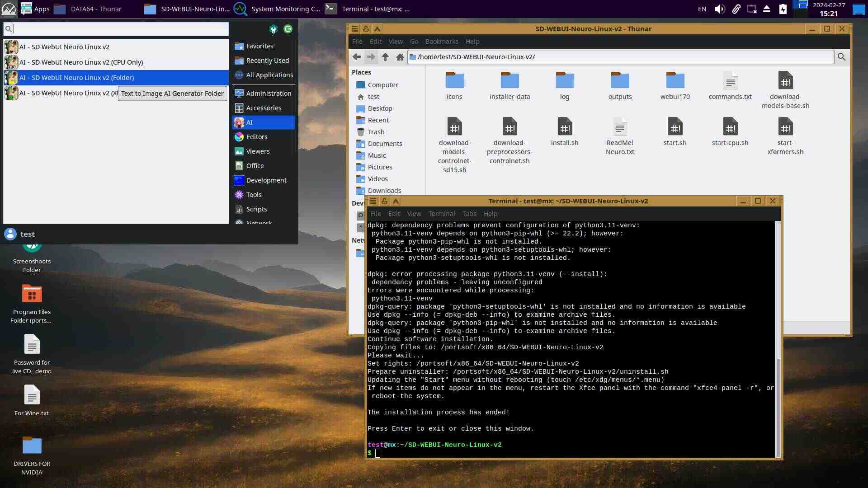Screen dimensions: 868x488
Task: Click Downloads in Places sidebar
Action: point(384,191)
